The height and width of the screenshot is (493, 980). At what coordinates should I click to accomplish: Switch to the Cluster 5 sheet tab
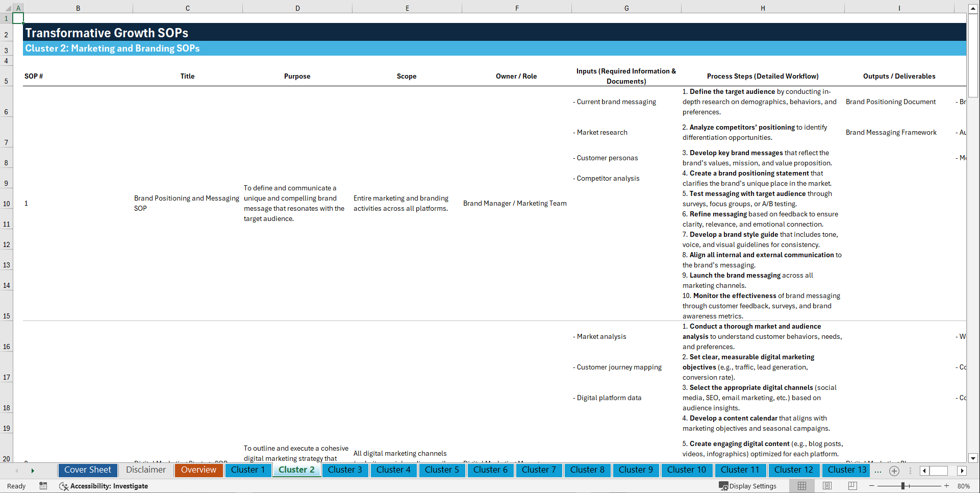click(442, 470)
